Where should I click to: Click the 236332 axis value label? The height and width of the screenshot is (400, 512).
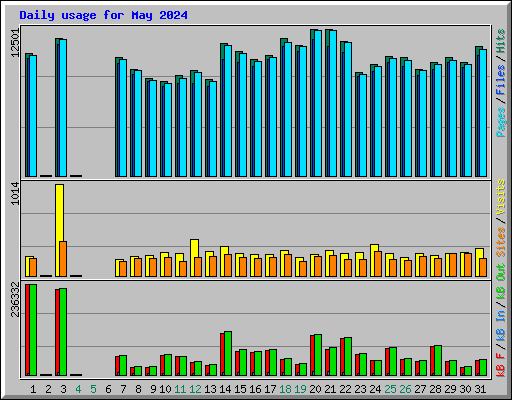15,299
